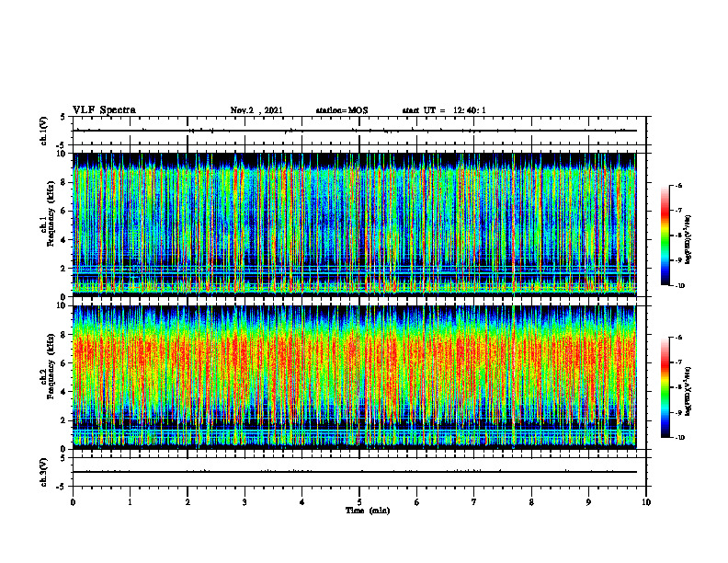Click the ch.1 voltage waveform trace
The height and width of the screenshot is (563, 728).
pyautogui.click(x=354, y=131)
